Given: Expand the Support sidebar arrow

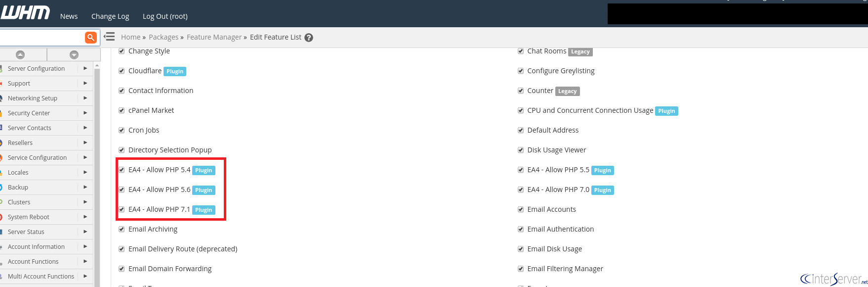Looking at the screenshot, I should click(85, 83).
